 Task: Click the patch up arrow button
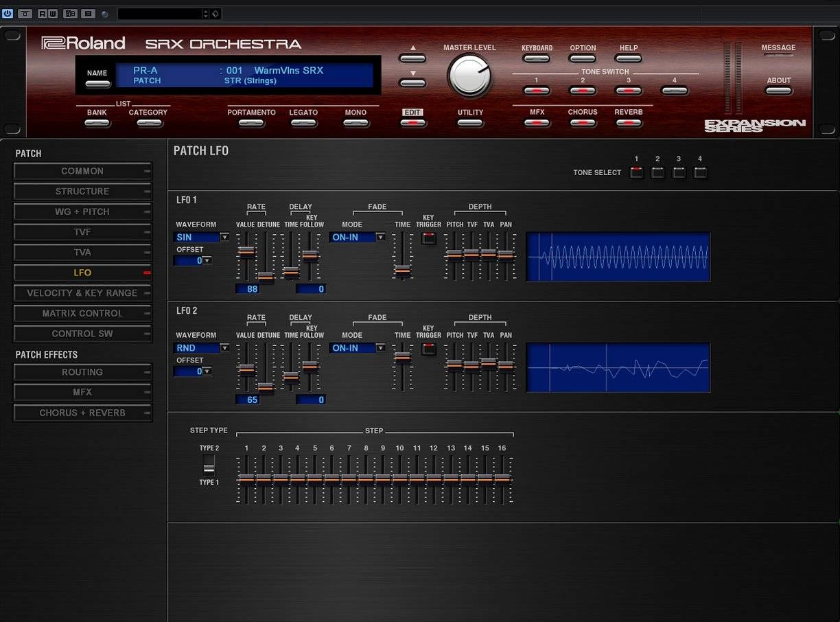click(x=412, y=58)
